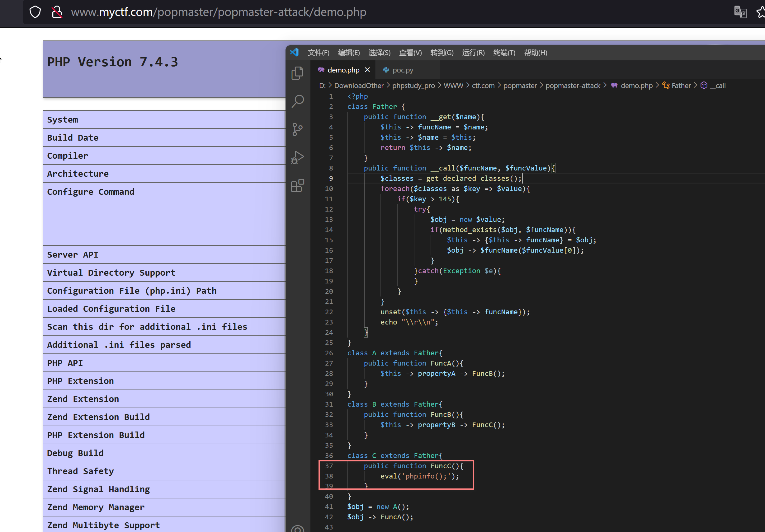Image resolution: width=765 pixels, height=532 pixels.
Task: Expand the ctf.com breadcrumb segment
Action: [x=483, y=86]
